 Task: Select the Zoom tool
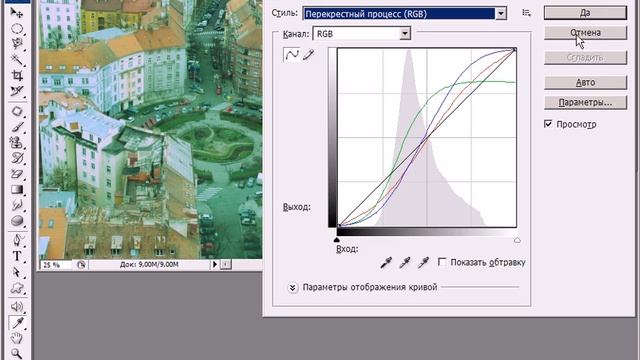point(17,353)
